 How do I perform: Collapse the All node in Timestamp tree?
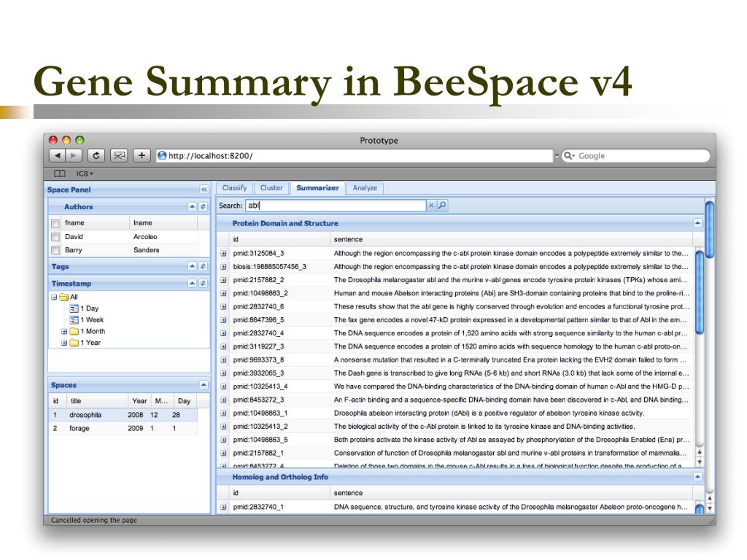click(x=54, y=297)
